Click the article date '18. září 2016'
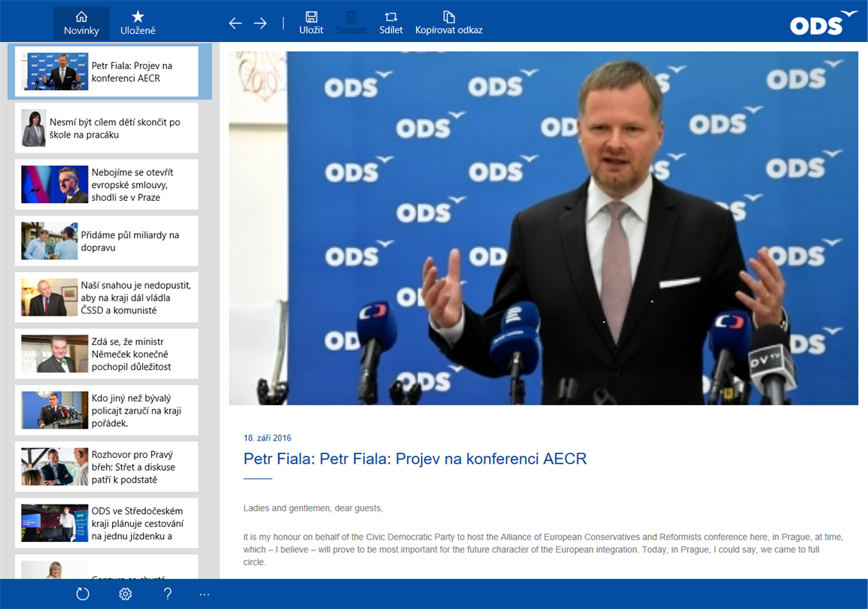Screen dimensions: 868x609 click(x=267, y=438)
